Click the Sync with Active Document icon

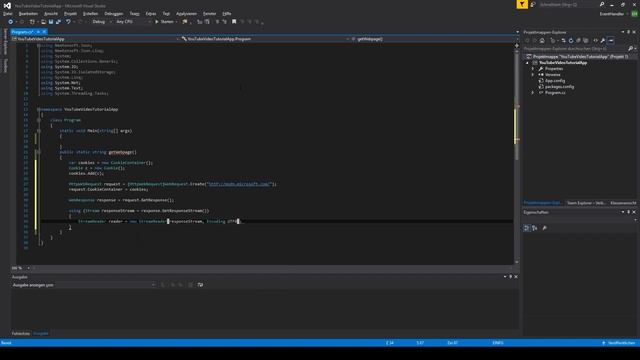564,40
